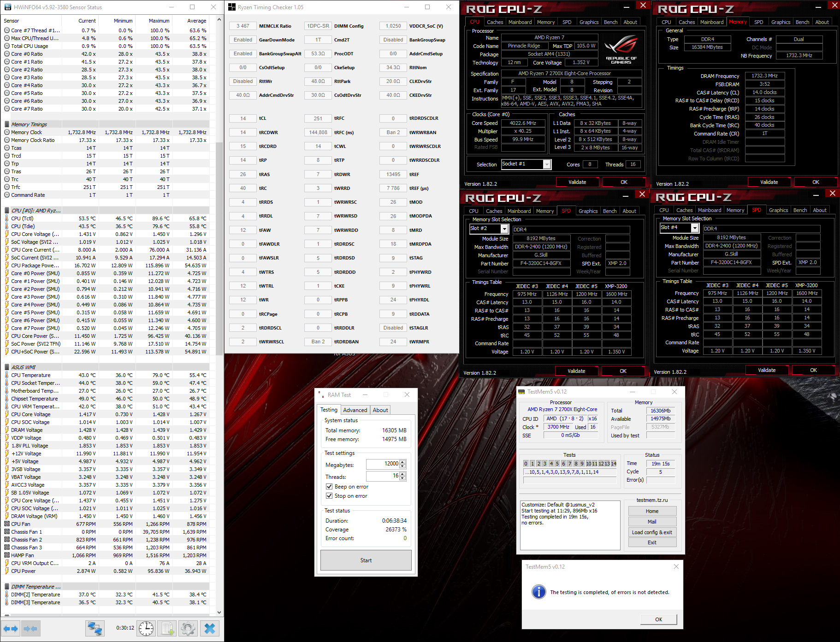Viewport: 840px width, 642px height.
Task: Select the Chipset Temperature sensor row
Action: click(106, 399)
